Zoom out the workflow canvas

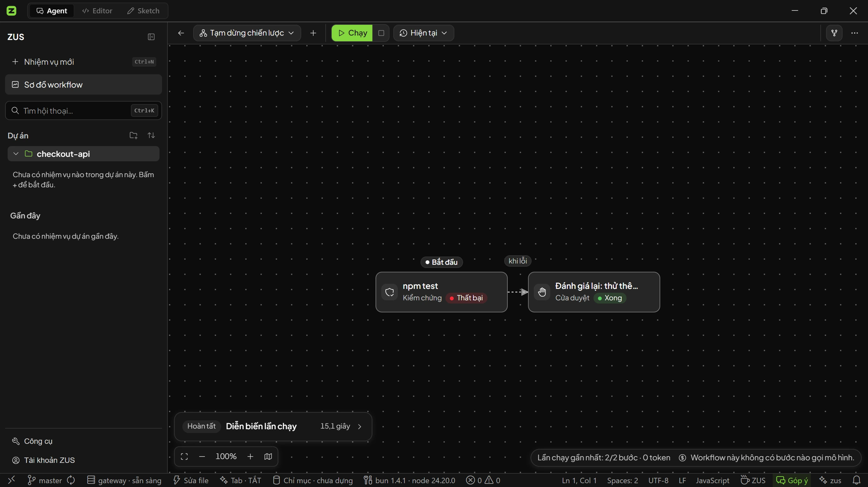pos(202,457)
